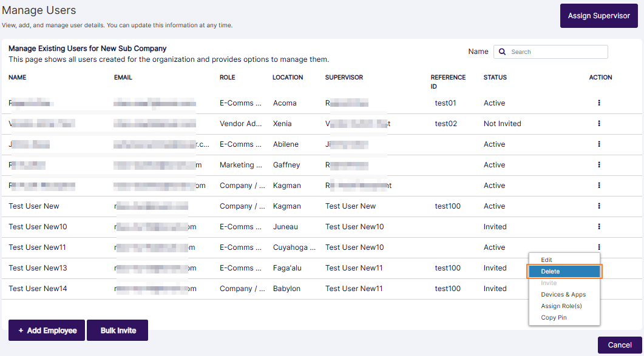Select Assign Role(s) menu entry

tap(561, 306)
